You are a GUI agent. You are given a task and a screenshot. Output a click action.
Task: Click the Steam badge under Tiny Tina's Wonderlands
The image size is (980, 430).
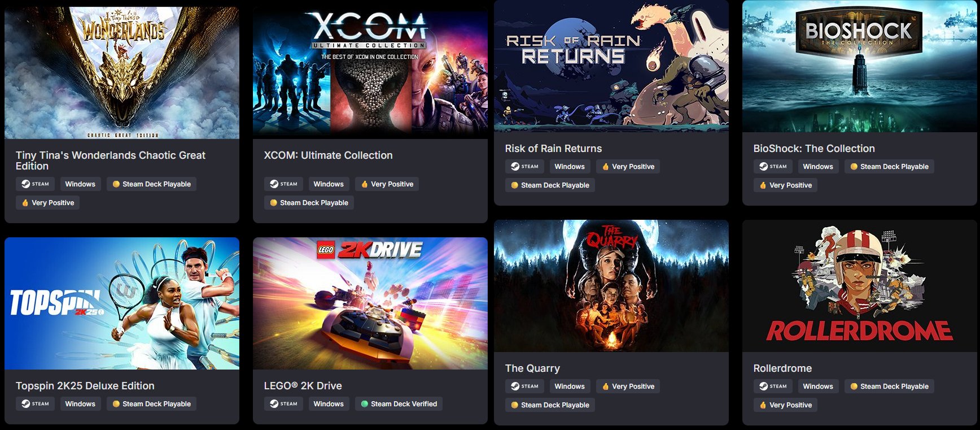[x=35, y=184]
